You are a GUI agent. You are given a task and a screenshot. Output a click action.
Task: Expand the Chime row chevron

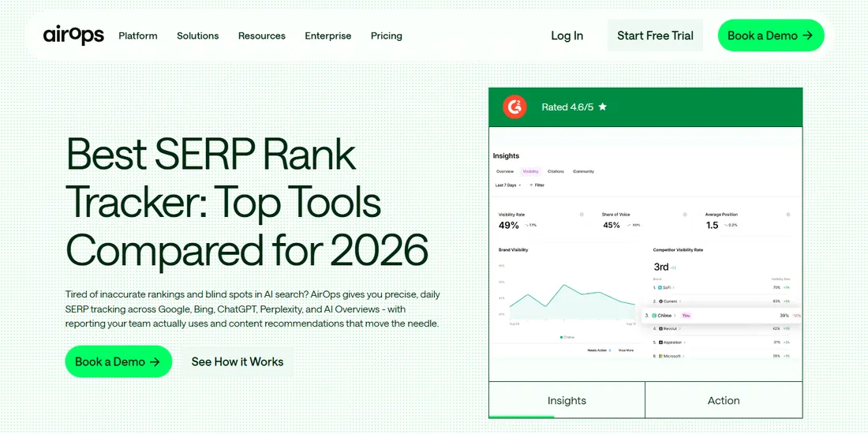click(675, 316)
